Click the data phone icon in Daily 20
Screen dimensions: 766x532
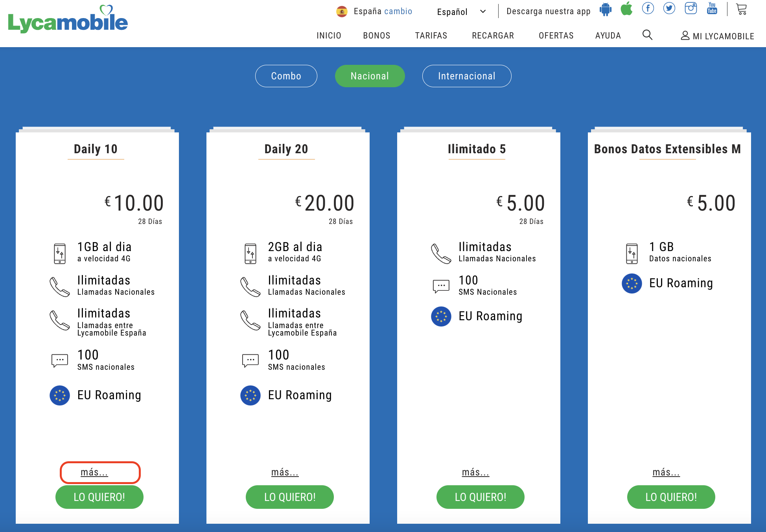[250, 253]
